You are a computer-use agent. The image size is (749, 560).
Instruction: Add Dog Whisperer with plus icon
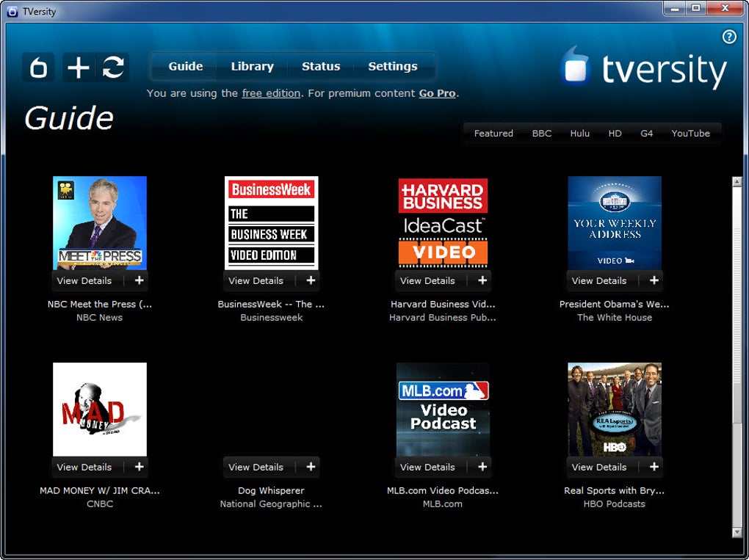click(x=311, y=467)
